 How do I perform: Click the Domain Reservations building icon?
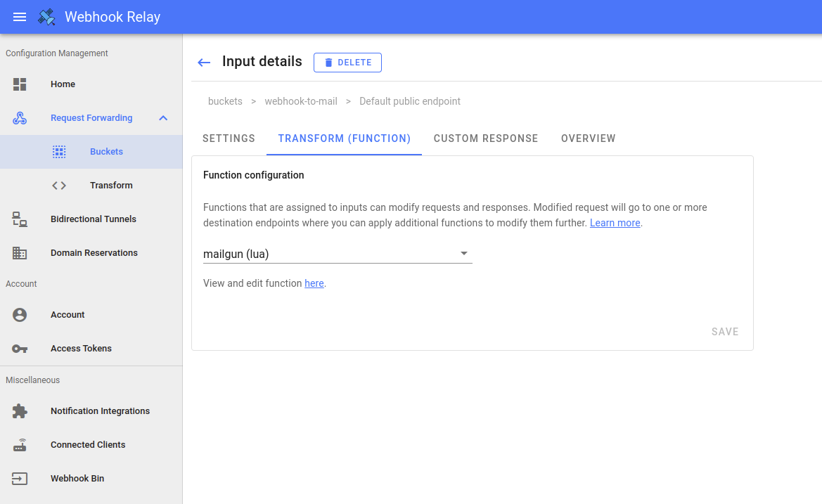[x=20, y=253]
